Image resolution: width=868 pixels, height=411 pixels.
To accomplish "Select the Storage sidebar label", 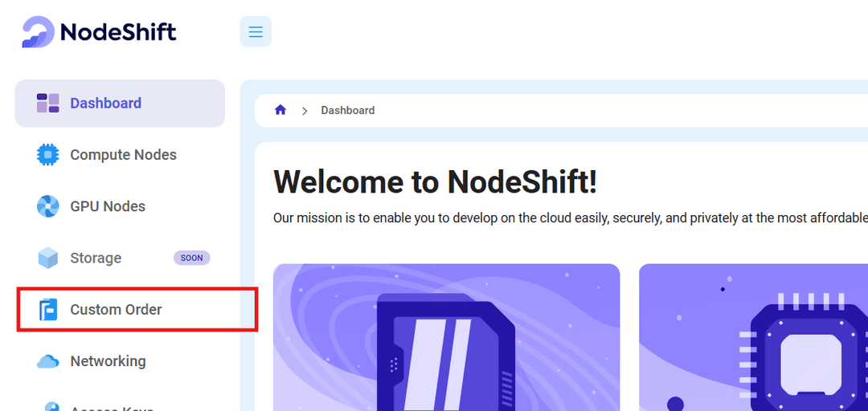I will click(x=96, y=258).
